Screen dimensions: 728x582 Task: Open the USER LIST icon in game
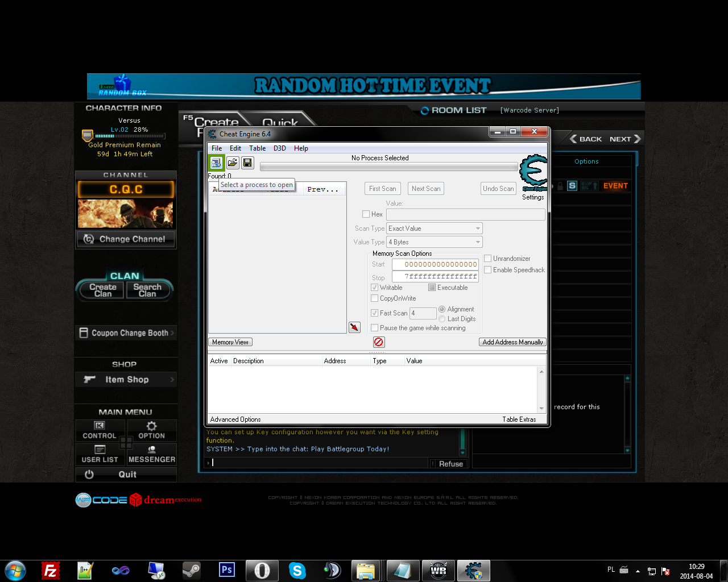(100, 450)
